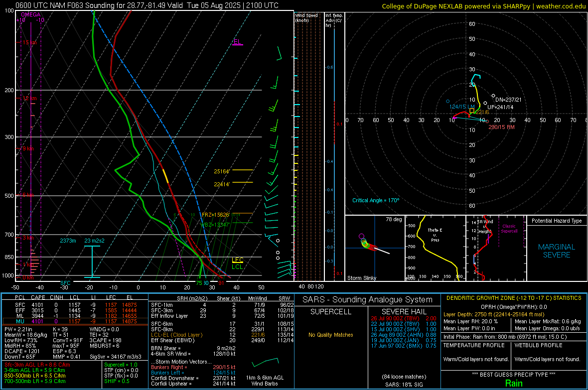Click the SR Wind v. Height inset title
Viewport: 588px width, 390px height.
485,227
